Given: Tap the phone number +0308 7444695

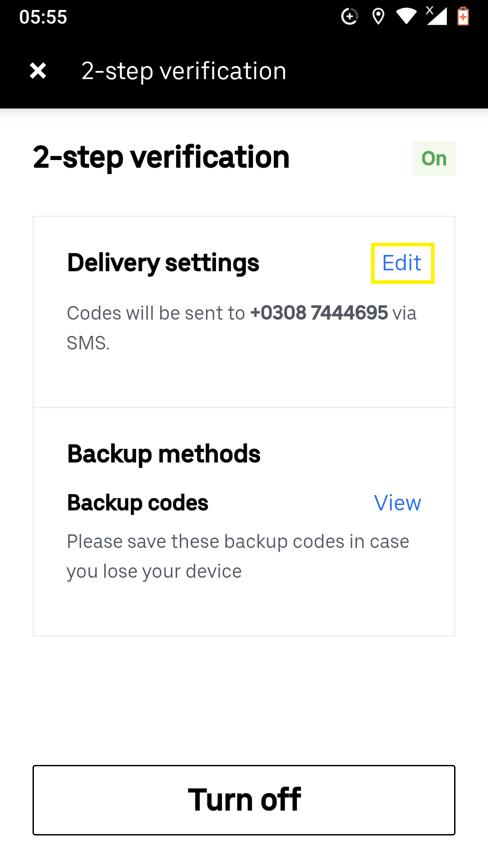Looking at the screenshot, I should click(319, 313).
